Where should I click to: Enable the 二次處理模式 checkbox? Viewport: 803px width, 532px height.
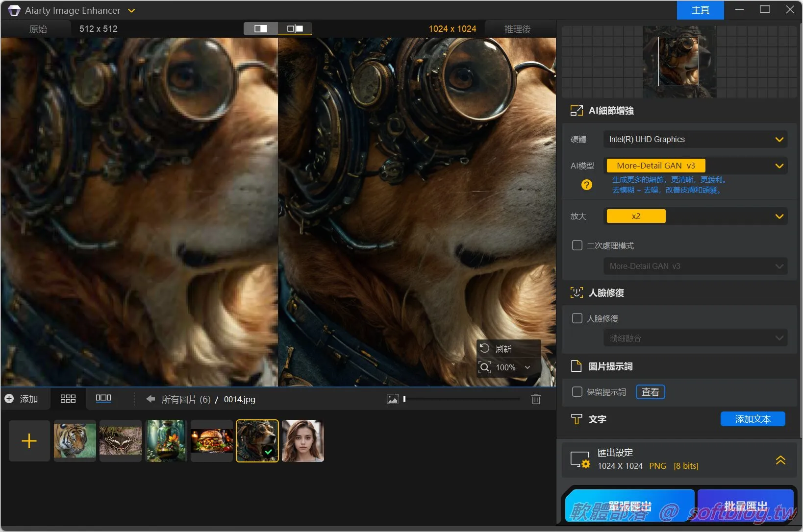[x=577, y=245]
